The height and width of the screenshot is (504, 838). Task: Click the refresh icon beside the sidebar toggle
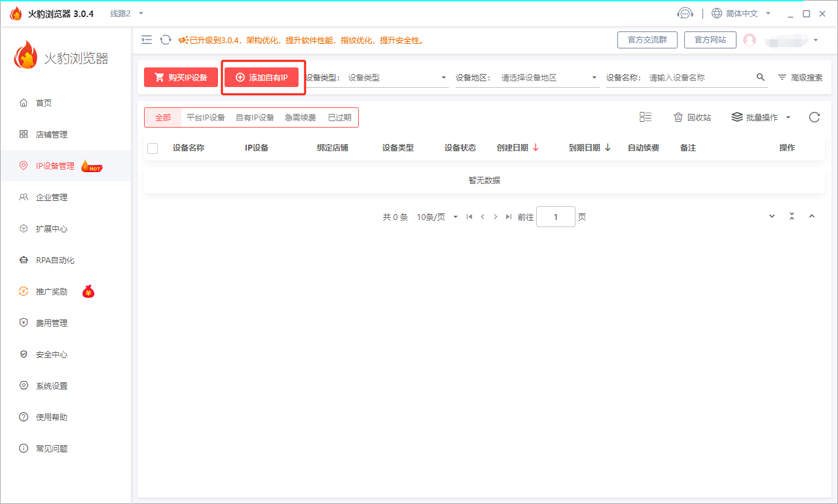tap(165, 39)
